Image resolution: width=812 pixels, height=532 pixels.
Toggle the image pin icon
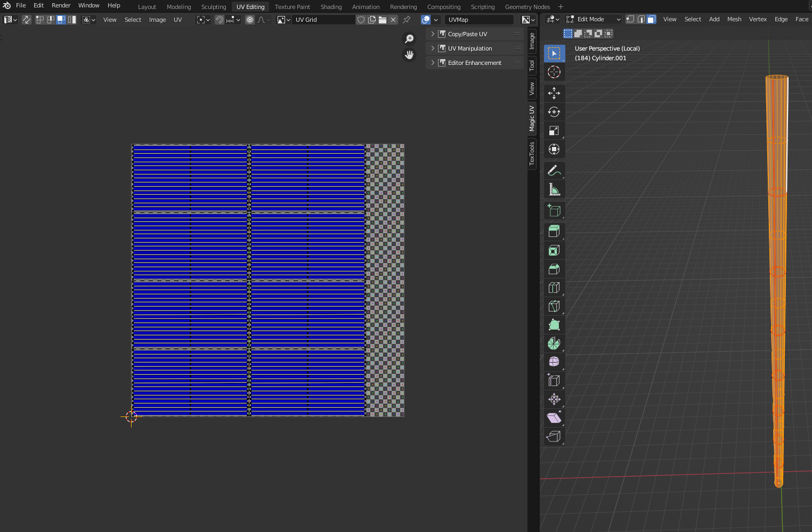407,20
